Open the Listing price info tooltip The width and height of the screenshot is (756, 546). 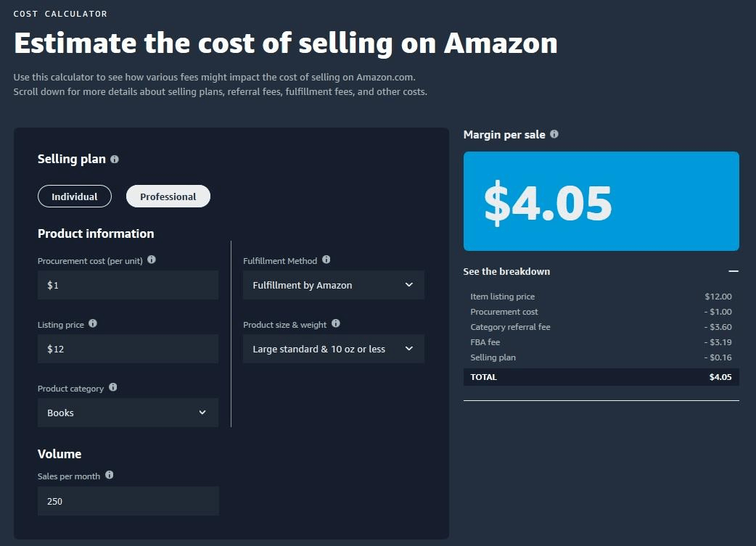click(93, 324)
